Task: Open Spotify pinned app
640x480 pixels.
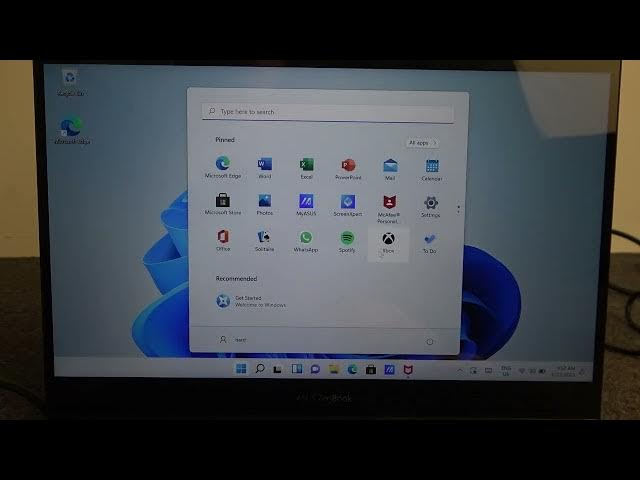Action: pos(347,242)
